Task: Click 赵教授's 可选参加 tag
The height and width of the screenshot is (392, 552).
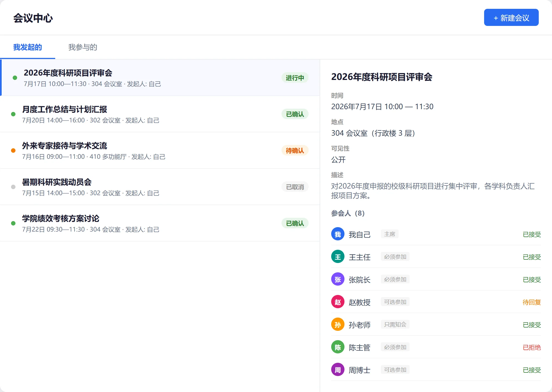Action: point(395,302)
